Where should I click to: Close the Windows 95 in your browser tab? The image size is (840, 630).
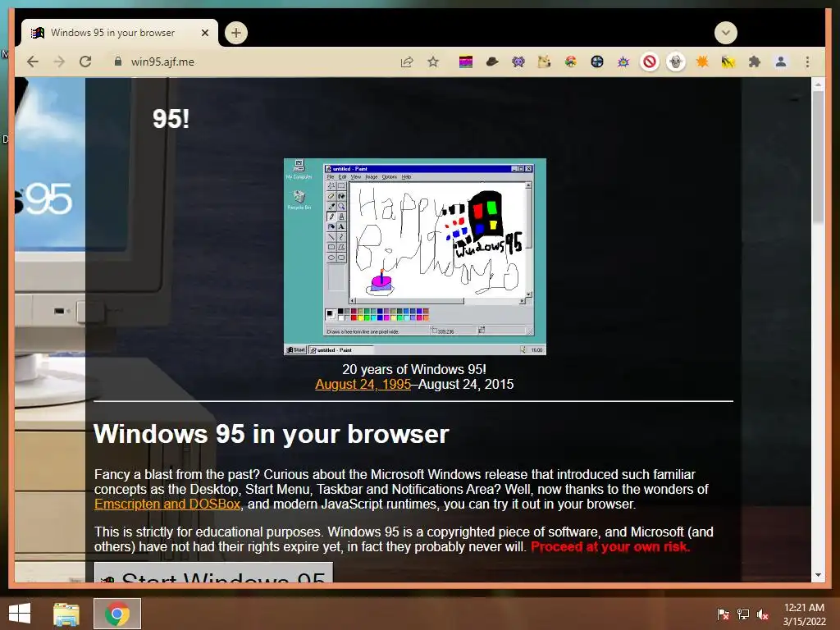point(204,33)
